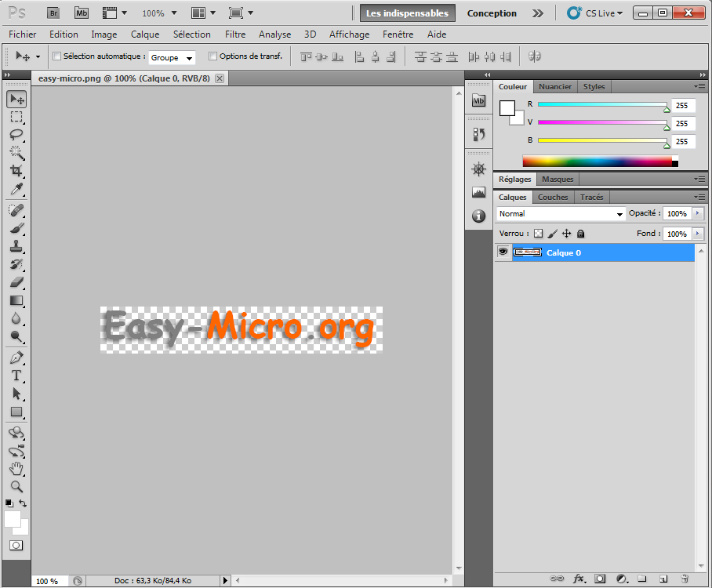Open the Fichier menu
712x588 pixels.
(x=22, y=34)
